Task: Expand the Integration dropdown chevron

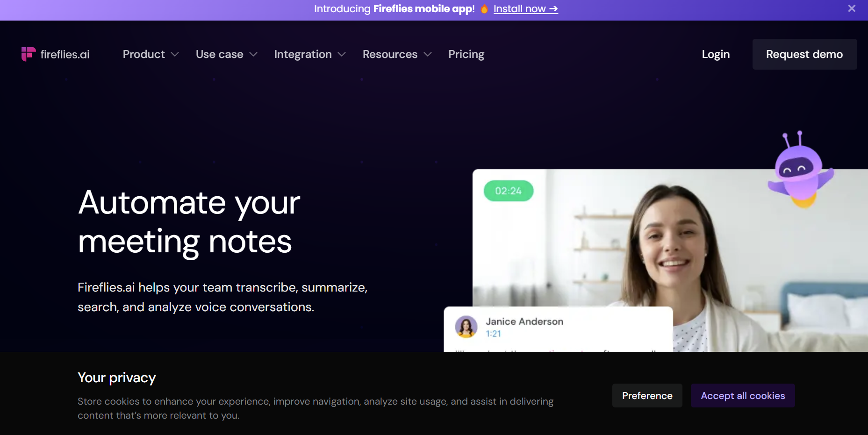Action: [342, 55]
